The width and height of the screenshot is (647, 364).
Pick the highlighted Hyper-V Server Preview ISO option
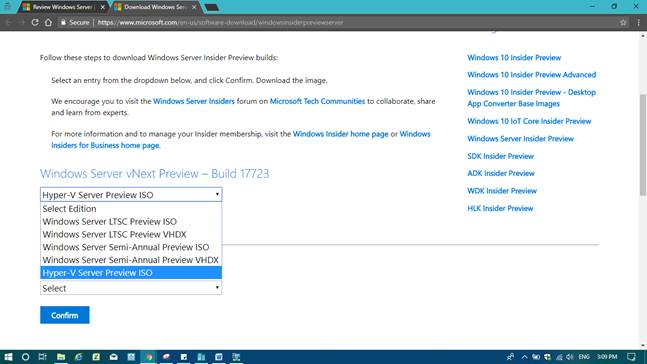coord(131,273)
